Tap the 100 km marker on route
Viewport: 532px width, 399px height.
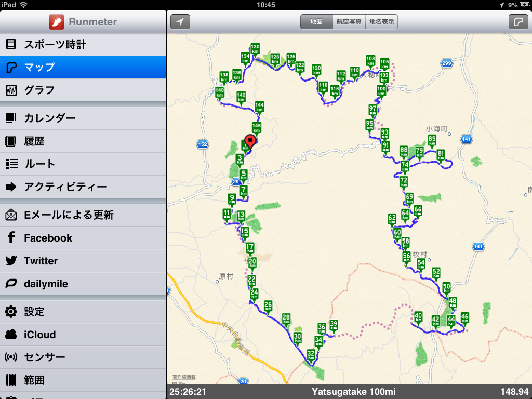tap(381, 91)
